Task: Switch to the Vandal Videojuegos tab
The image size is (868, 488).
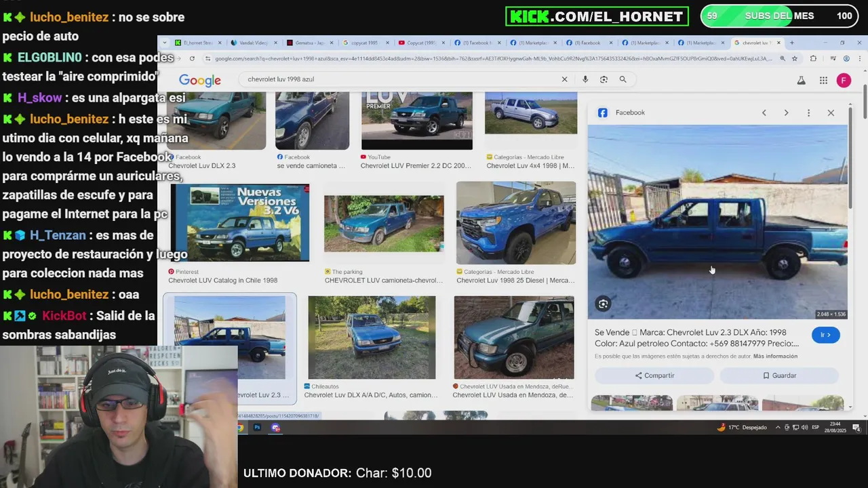Action: (254, 43)
